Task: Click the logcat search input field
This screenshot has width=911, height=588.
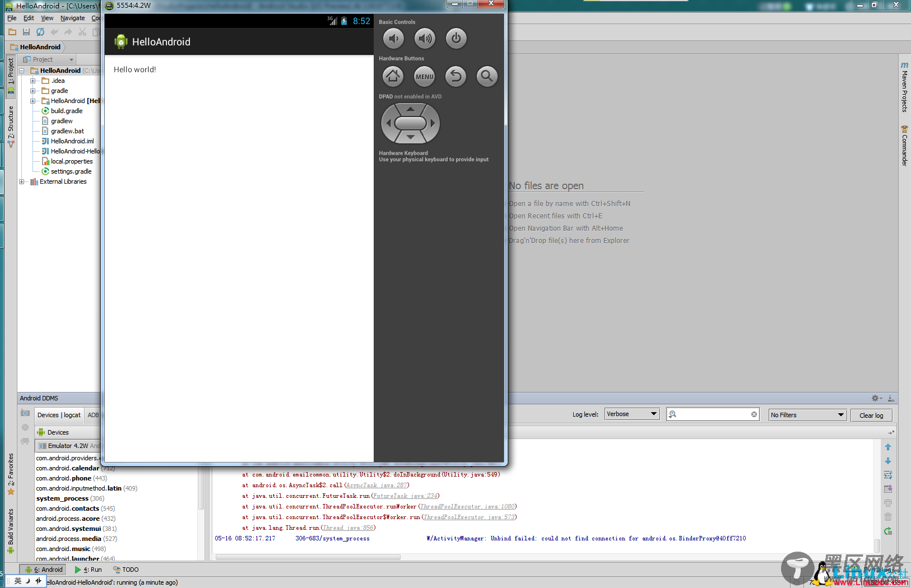Action: tap(713, 414)
